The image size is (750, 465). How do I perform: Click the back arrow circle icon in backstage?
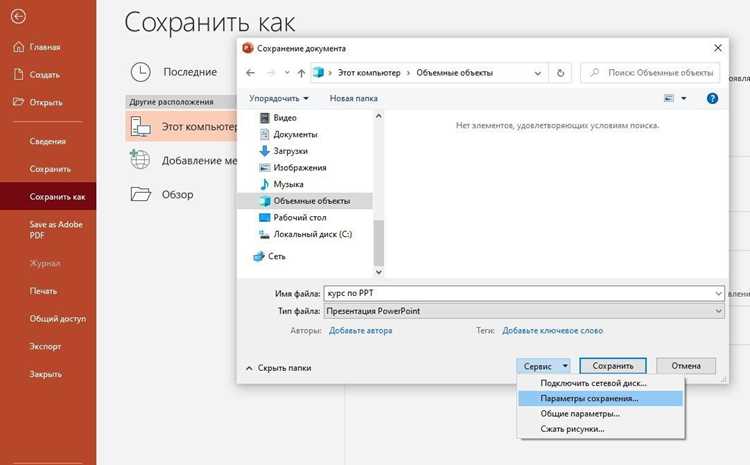tap(18, 17)
